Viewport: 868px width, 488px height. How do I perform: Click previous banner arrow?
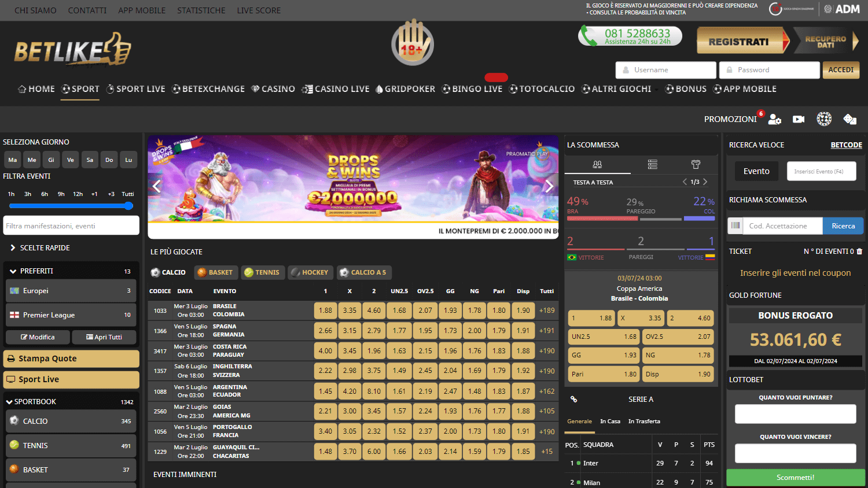point(156,186)
